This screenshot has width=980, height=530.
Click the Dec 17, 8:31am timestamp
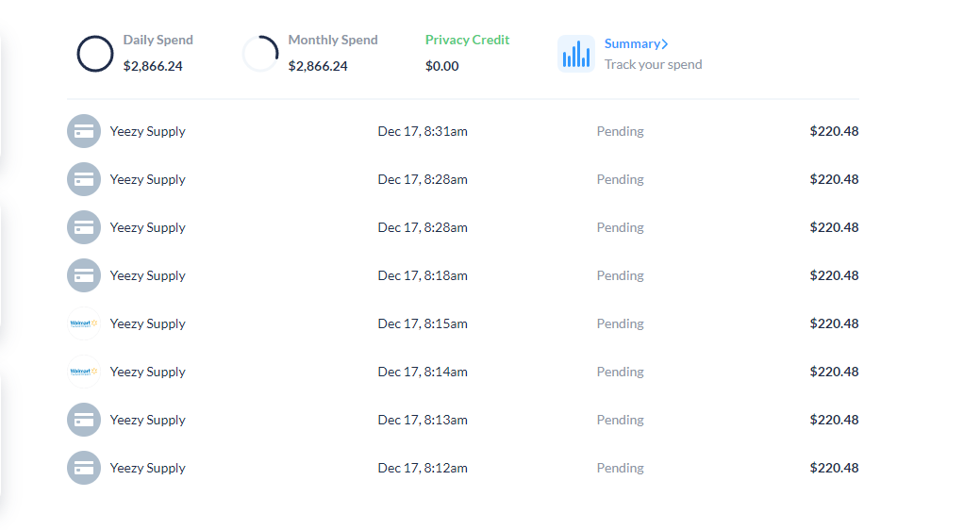(423, 131)
